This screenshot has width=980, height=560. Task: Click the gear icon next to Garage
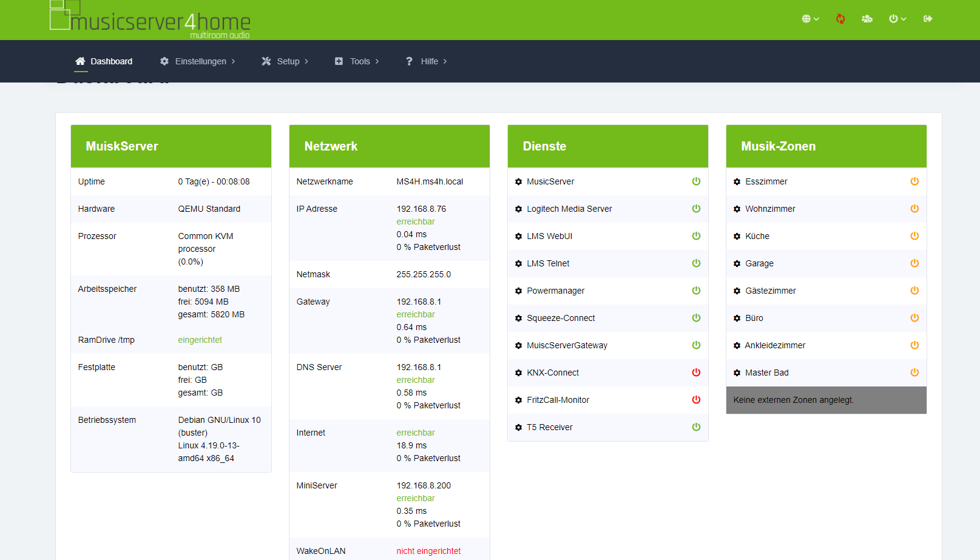pos(737,264)
